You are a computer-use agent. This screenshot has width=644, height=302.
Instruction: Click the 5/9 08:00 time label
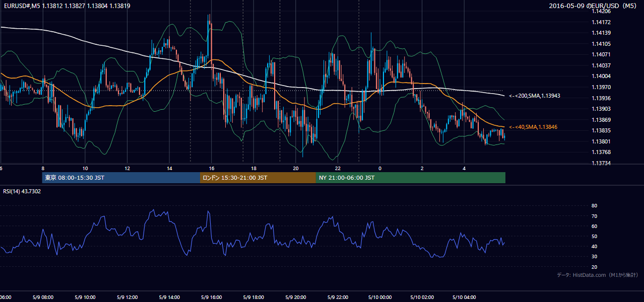pyautogui.click(x=43, y=297)
